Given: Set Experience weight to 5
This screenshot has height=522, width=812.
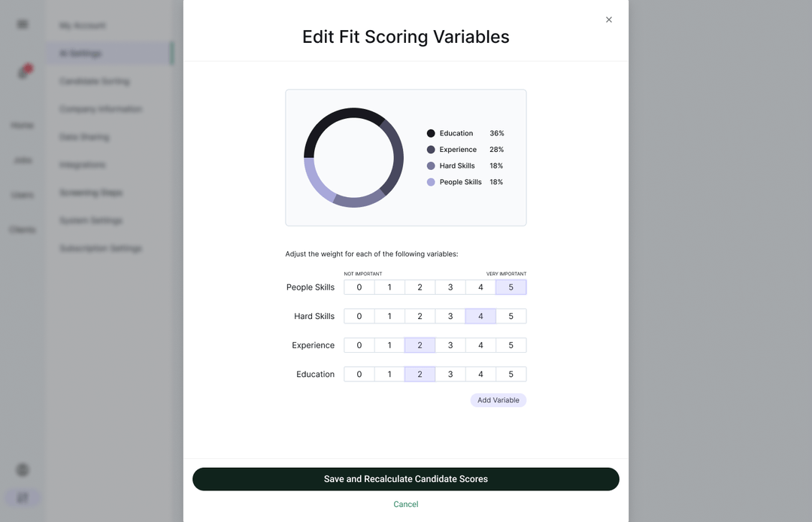Looking at the screenshot, I should (x=511, y=345).
